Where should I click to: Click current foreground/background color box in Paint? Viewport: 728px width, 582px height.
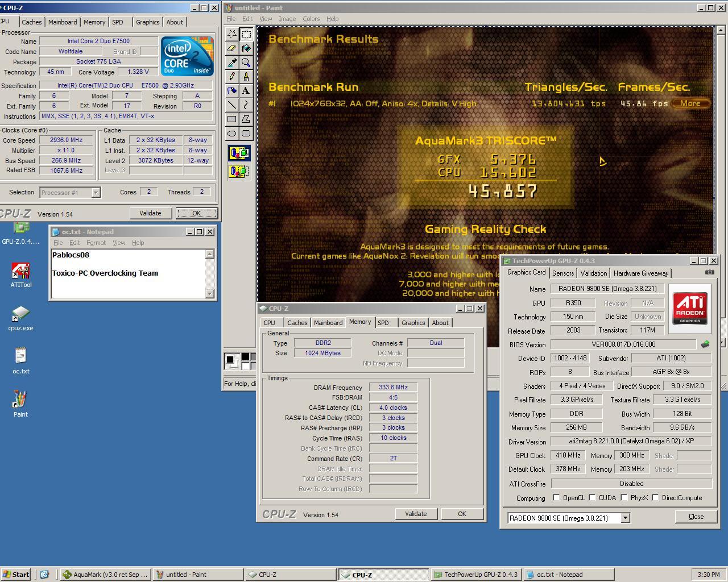pos(231,360)
